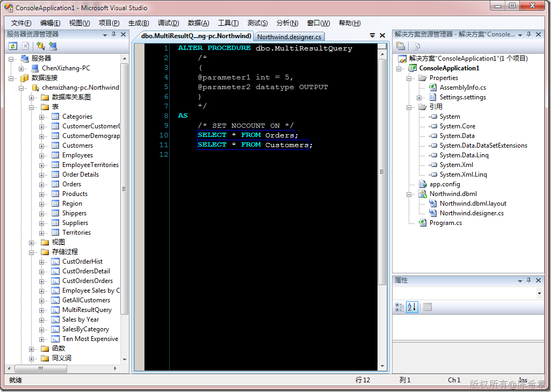Click the Stop refresh icon in Server Explorer
The width and height of the screenshot is (551, 392).
(25, 46)
